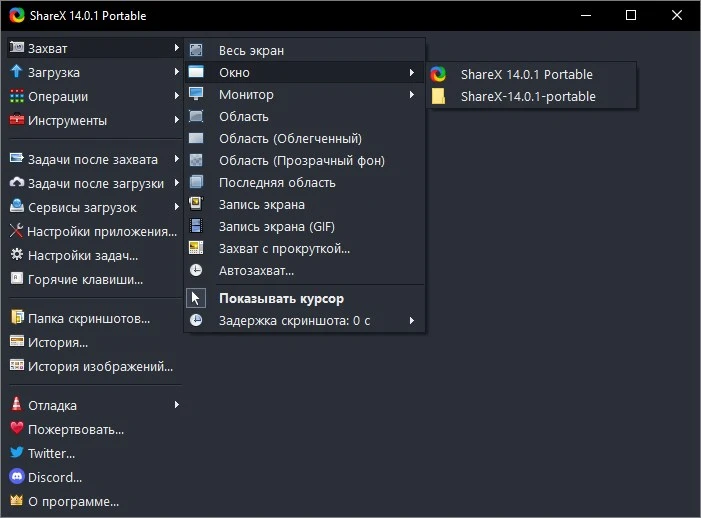Click the gear icon for Настройки задач
Image resolution: width=701 pixels, height=518 pixels.
pyautogui.click(x=16, y=255)
